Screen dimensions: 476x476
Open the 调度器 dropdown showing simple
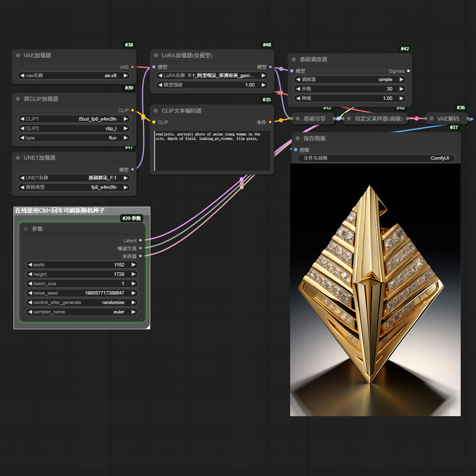[x=350, y=80]
